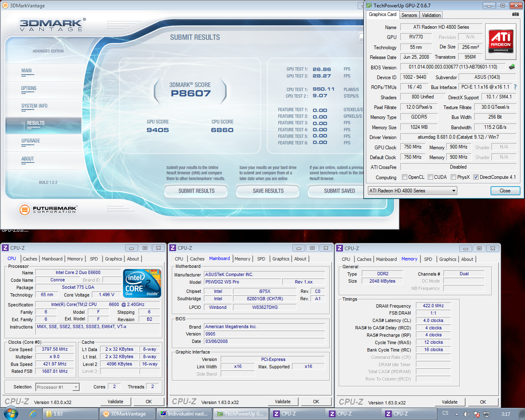Click Validate in the first CPU-Z window
525x420 pixels.
(x=115, y=402)
